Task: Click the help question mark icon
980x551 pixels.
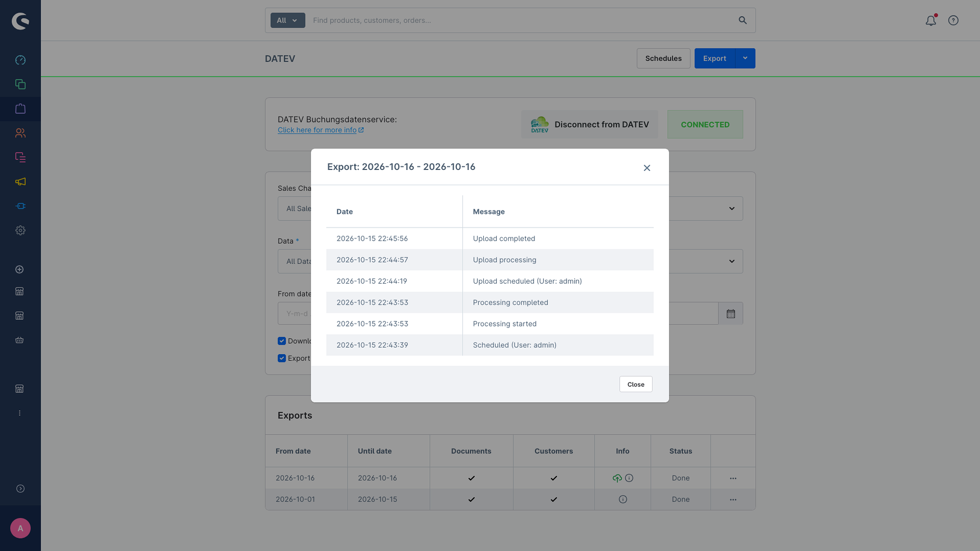Action: [x=953, y=20]
